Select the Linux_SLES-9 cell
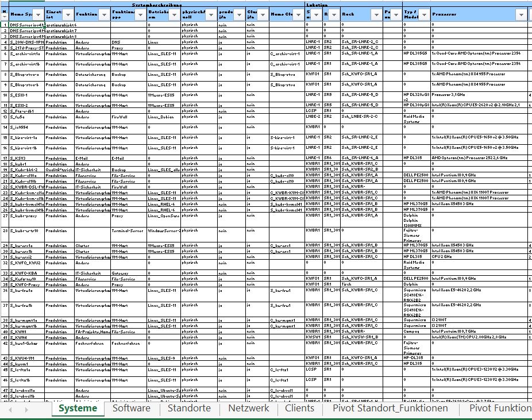The image size is (532, 420). coord(164,359)
